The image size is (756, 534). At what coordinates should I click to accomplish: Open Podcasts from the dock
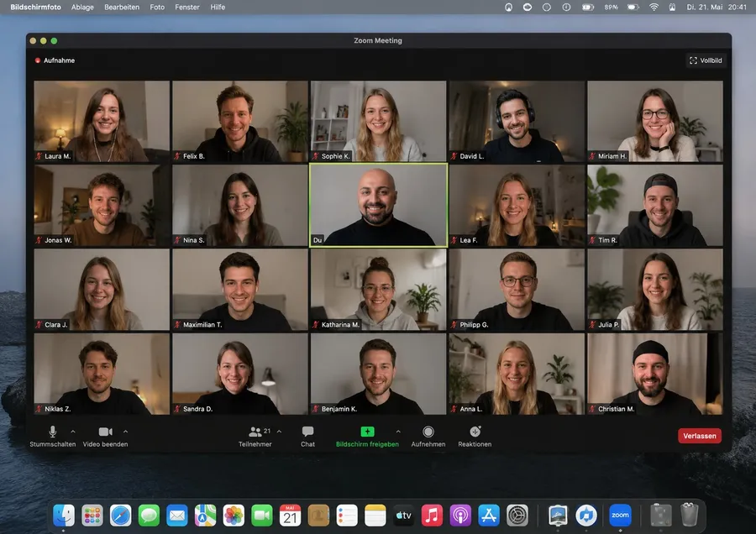click(x=460, y=516)
